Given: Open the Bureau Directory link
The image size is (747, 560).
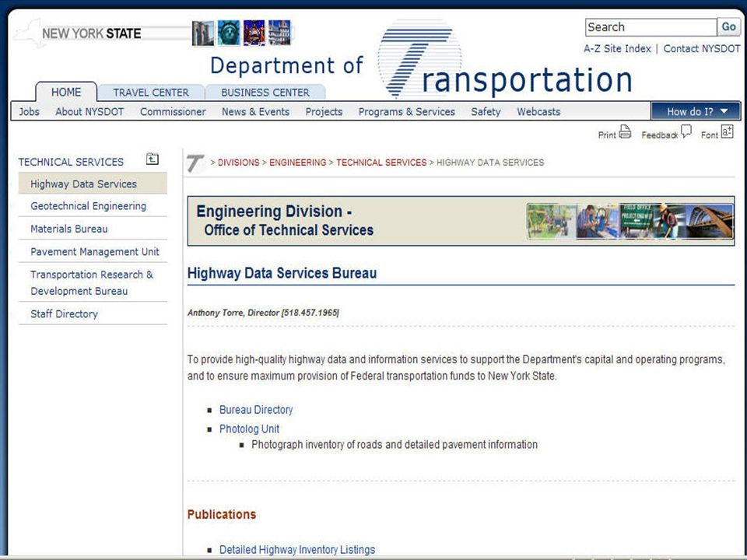Looking at the screenshot, I should [x=256, y=410].
